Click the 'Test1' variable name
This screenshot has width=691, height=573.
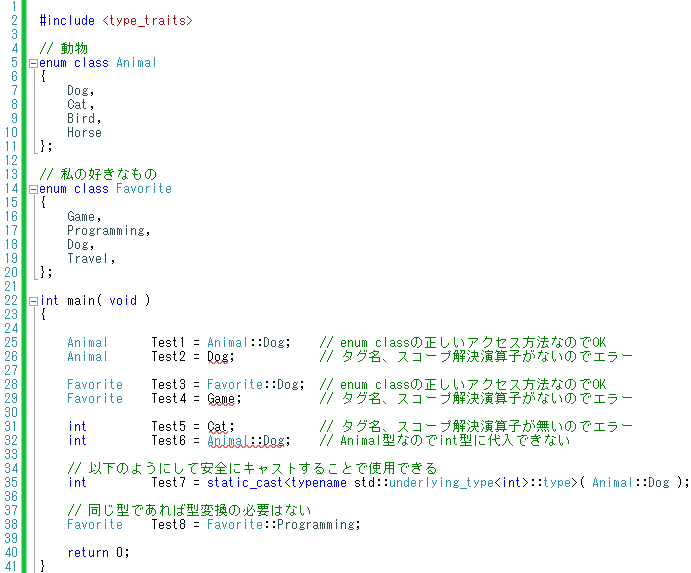(168, 342)
